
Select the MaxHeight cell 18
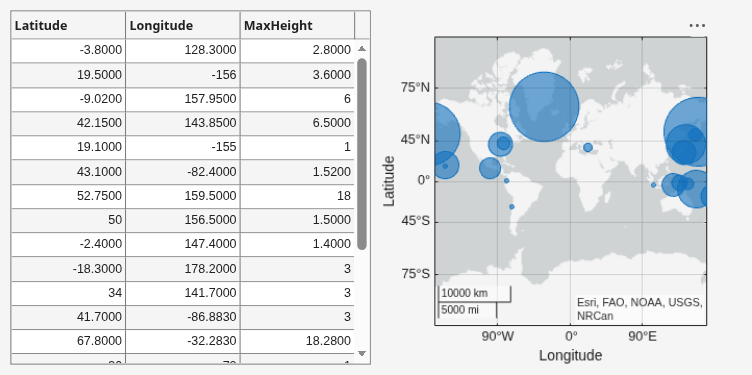(x=297, y=196)
